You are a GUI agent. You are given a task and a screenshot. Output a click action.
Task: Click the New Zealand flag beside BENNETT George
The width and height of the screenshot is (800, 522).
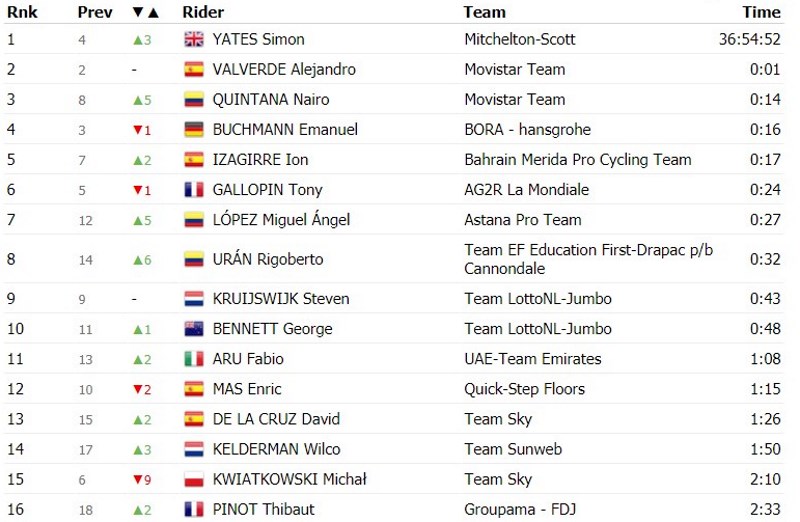pyautogui.click(x=194, y=329)
